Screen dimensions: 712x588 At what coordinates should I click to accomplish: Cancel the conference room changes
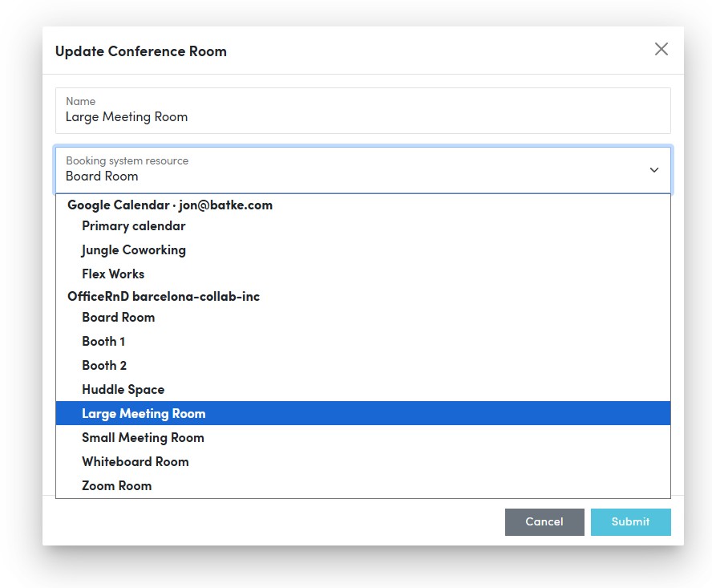coord(544,521)
